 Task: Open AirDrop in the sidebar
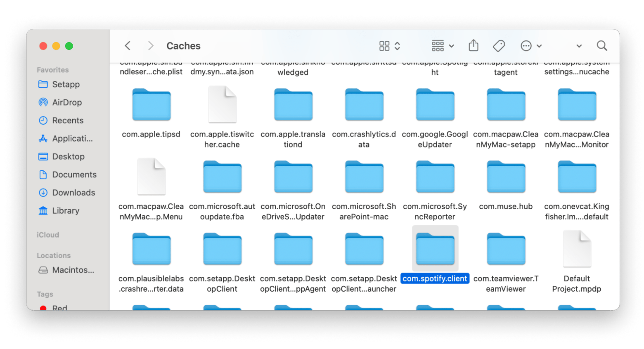66,102
